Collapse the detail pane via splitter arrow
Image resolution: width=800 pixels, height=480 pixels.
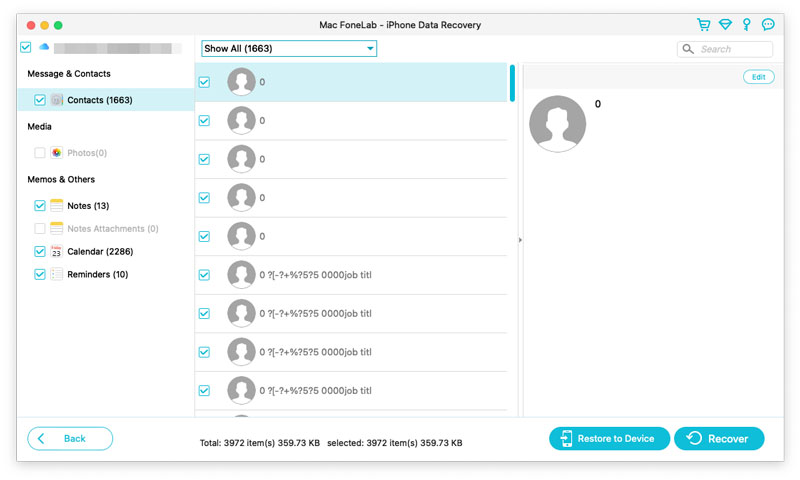point(520,240)
